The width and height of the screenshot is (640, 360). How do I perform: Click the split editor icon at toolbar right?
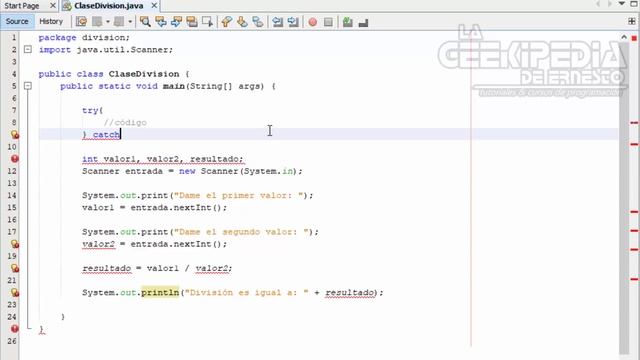point(632,21)
